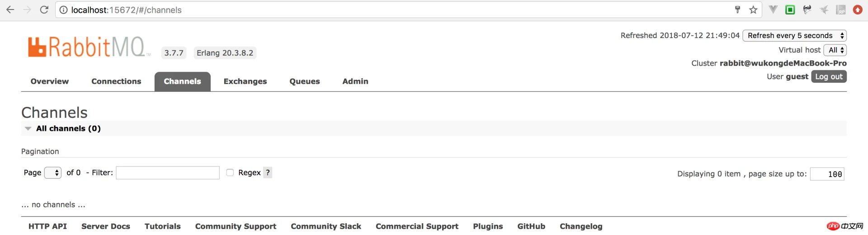Enable the Regex checkbox
This screenshot has width=868, height=235.
pyautogui.click(x=230, y=173)
